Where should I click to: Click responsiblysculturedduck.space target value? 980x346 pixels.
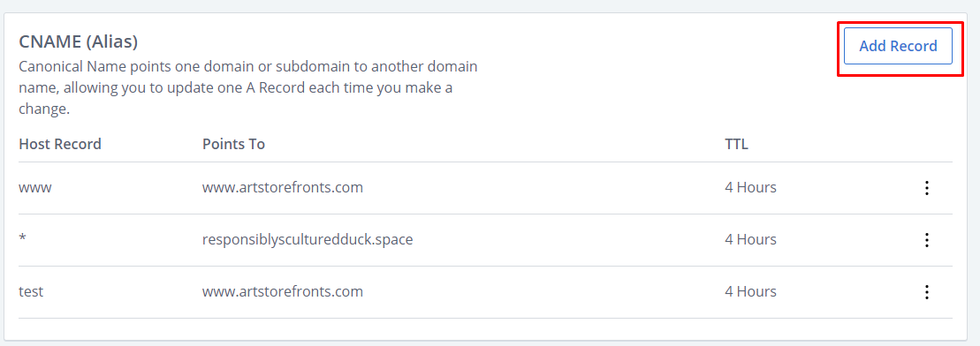(308, 239)
